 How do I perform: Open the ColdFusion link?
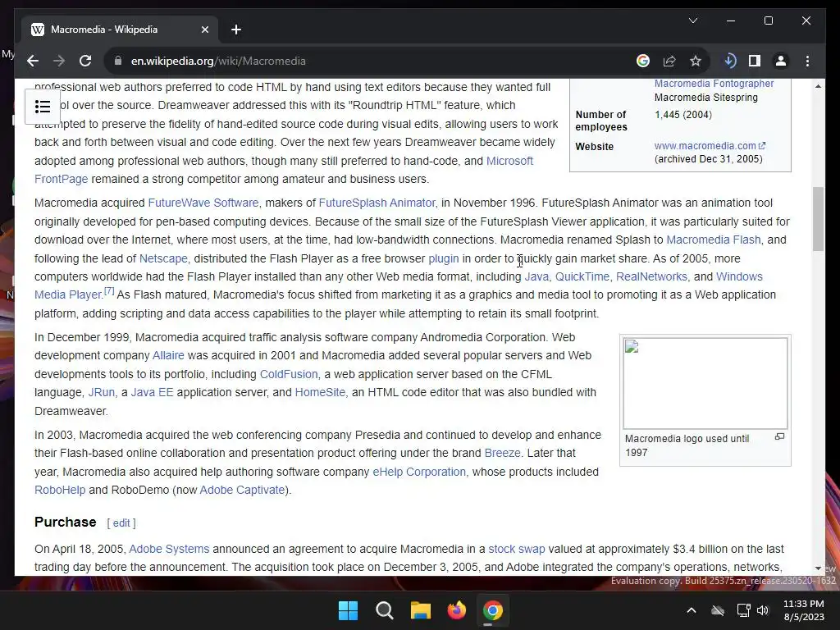tap(289, 374)
